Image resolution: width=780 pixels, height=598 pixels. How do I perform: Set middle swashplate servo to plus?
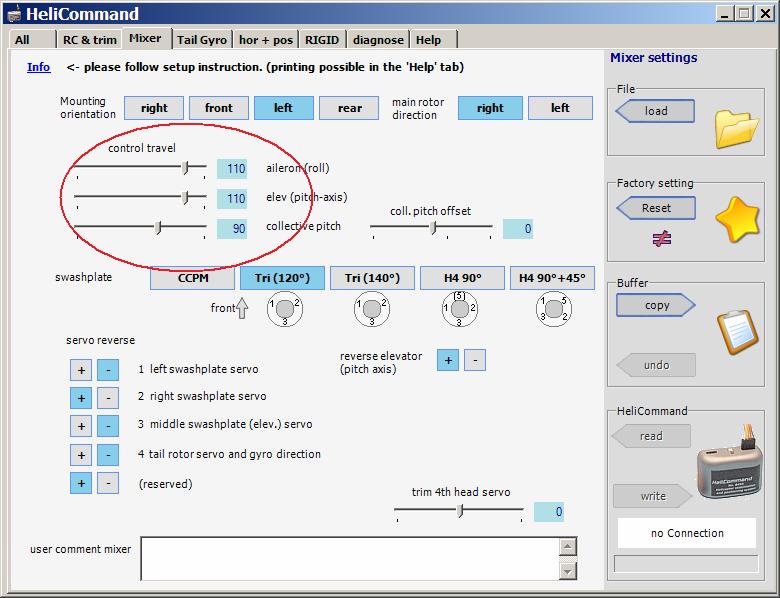pyautogui.click(x=81, y=426)
